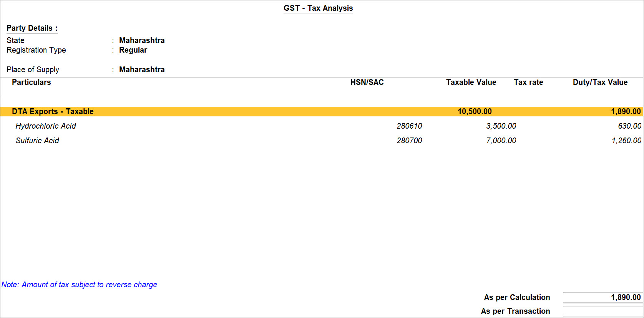Click the As per Calculation label

tap(517, 297)
